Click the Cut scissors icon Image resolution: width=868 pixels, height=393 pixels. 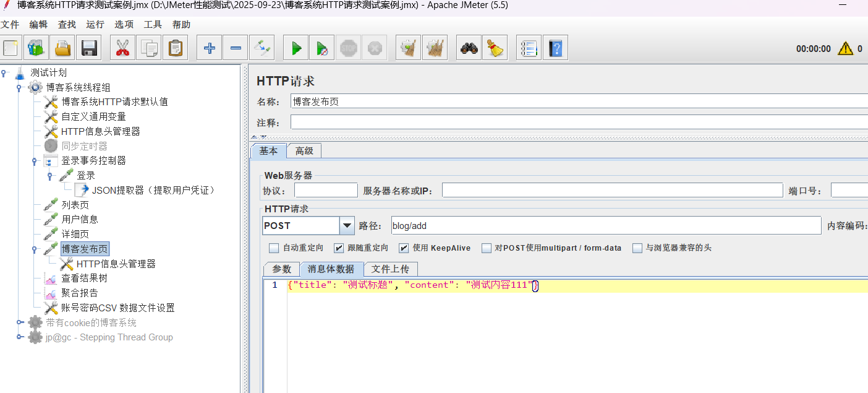pyautogui.click(x=122, y=48)
